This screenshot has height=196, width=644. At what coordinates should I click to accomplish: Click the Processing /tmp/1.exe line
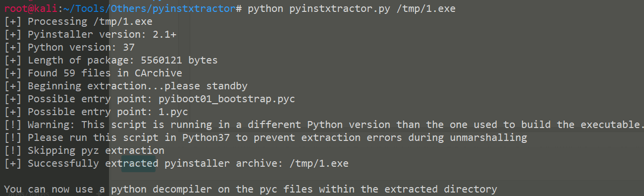tap(78, 21)
